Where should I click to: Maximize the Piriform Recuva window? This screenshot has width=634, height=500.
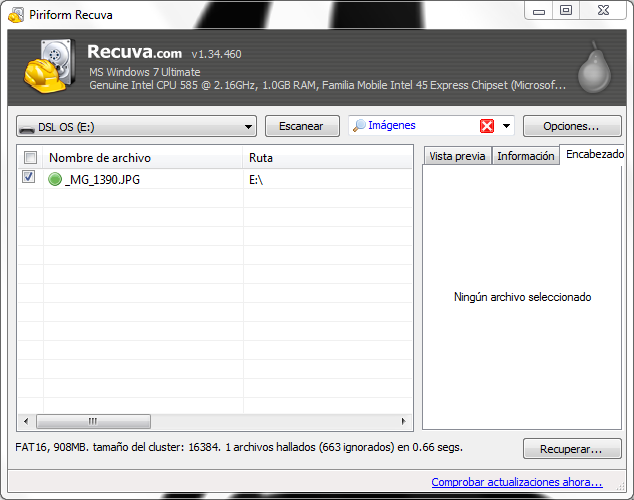[566, 11]
